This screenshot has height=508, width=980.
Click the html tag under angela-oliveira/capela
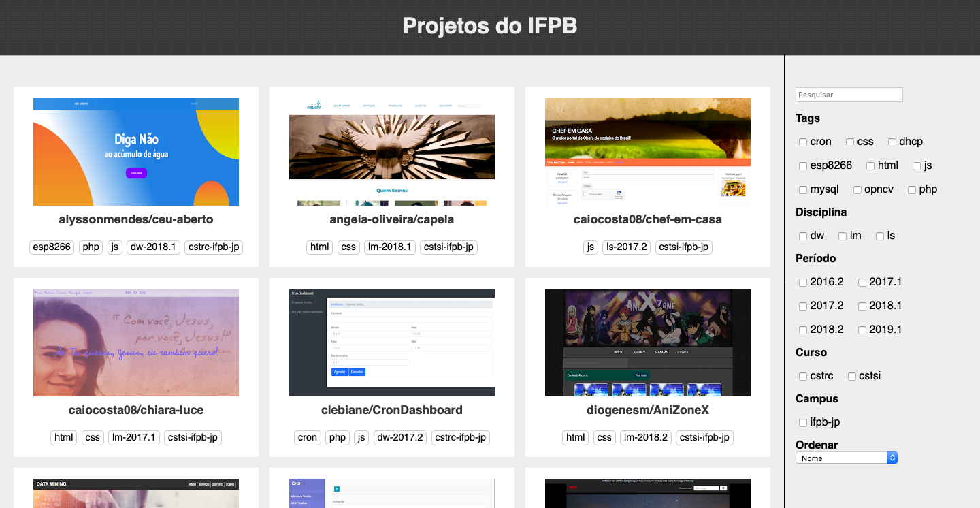tap(319, 247)
